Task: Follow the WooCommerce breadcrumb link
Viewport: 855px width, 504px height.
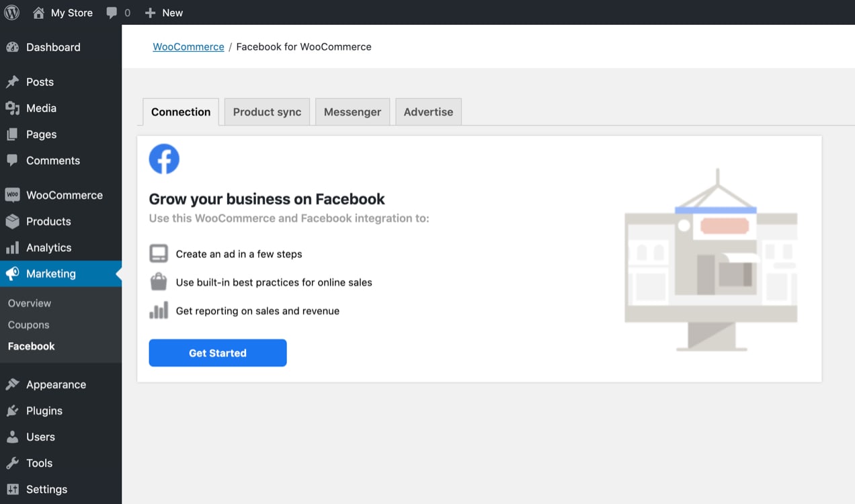Action: coord(188,46)
